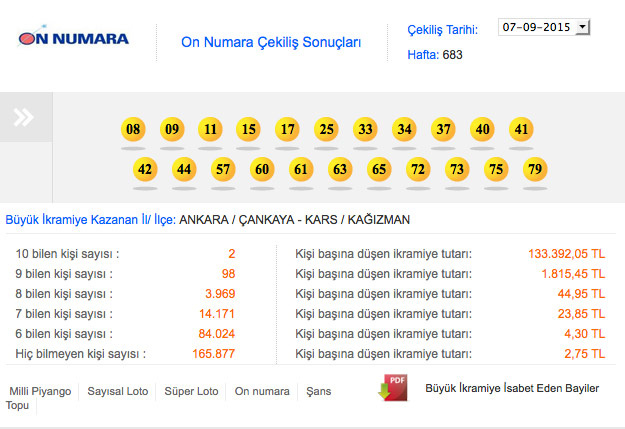Click the double-arrow expand icon
625x429 pixels.
coord(24,117)
